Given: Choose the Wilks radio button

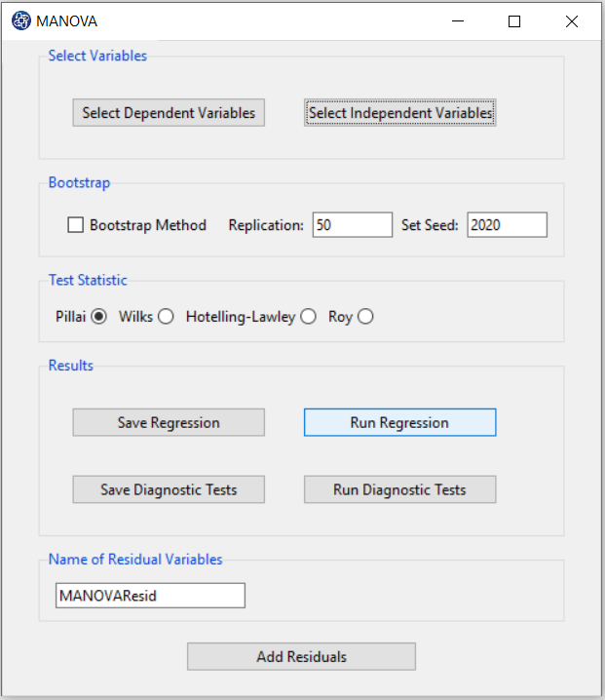Looking at the screenshot, I should point(166,317).
